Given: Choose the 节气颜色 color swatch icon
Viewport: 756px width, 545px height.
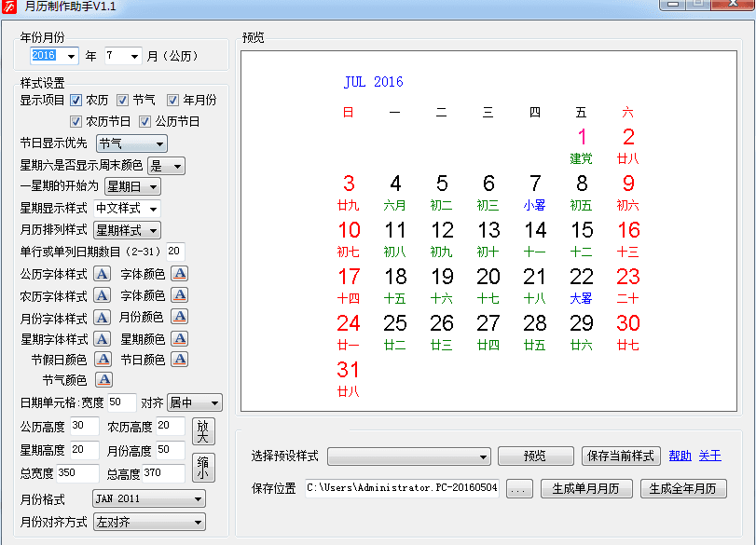Looking at the screenshot, I should coord(103,380).
